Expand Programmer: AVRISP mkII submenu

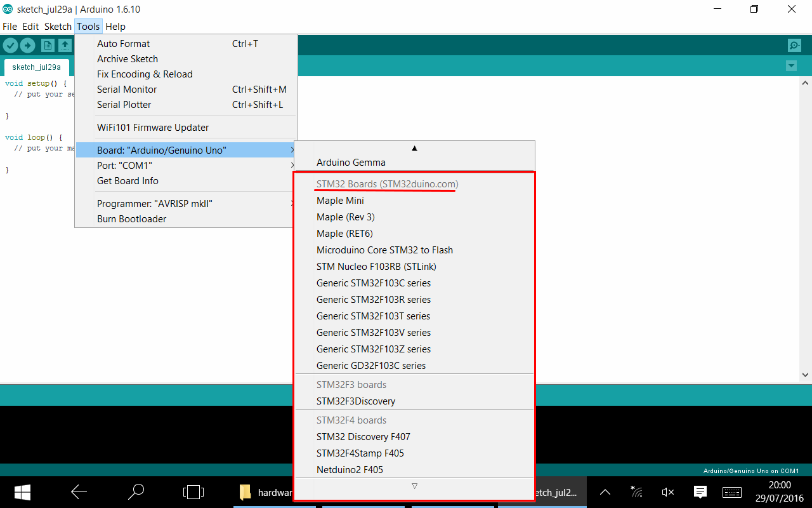pos(186,204)
